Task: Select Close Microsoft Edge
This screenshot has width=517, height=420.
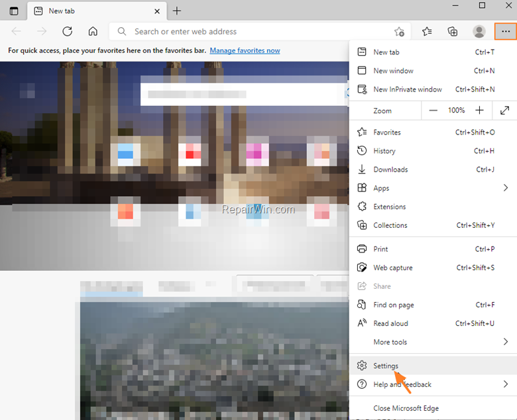Action: coord(433,408)
